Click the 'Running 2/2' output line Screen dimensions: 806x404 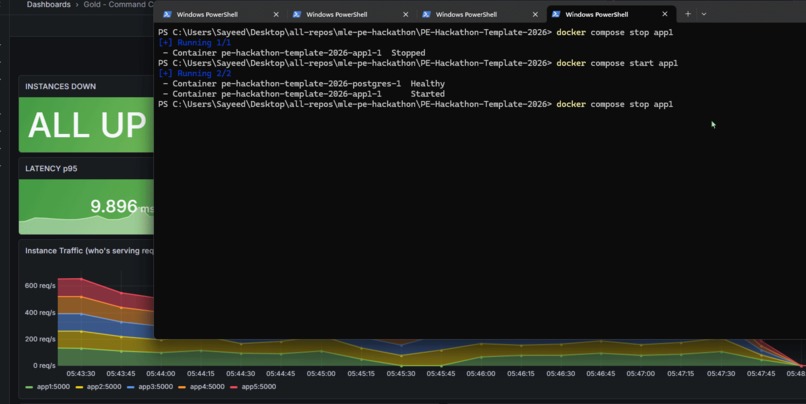(195, 74)
